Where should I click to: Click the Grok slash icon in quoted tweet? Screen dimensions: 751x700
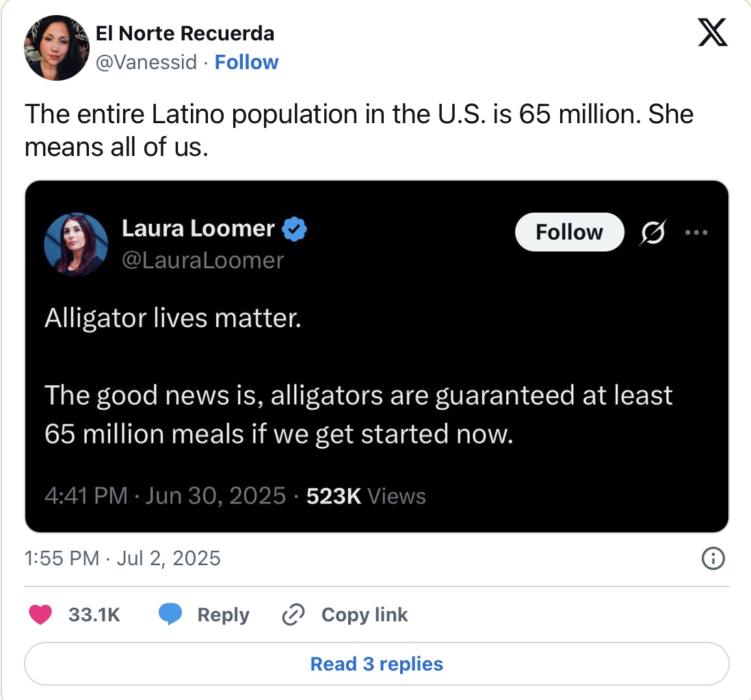click(653, 233)
